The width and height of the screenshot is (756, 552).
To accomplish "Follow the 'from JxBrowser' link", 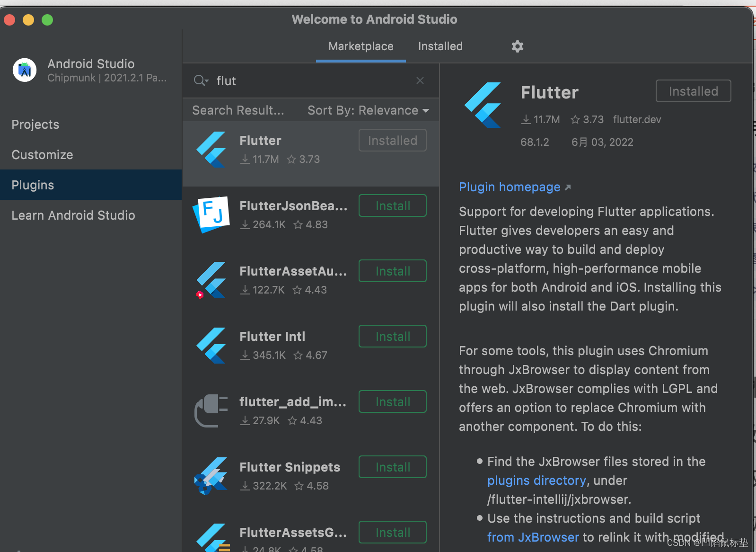I will click(x=533, y=537).
